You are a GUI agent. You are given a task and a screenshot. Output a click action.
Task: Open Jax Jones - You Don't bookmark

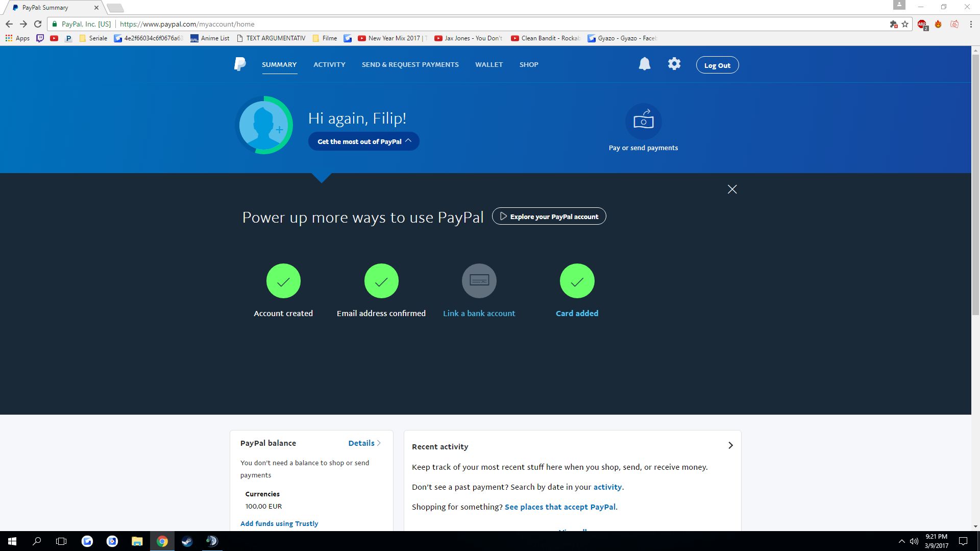469,38
